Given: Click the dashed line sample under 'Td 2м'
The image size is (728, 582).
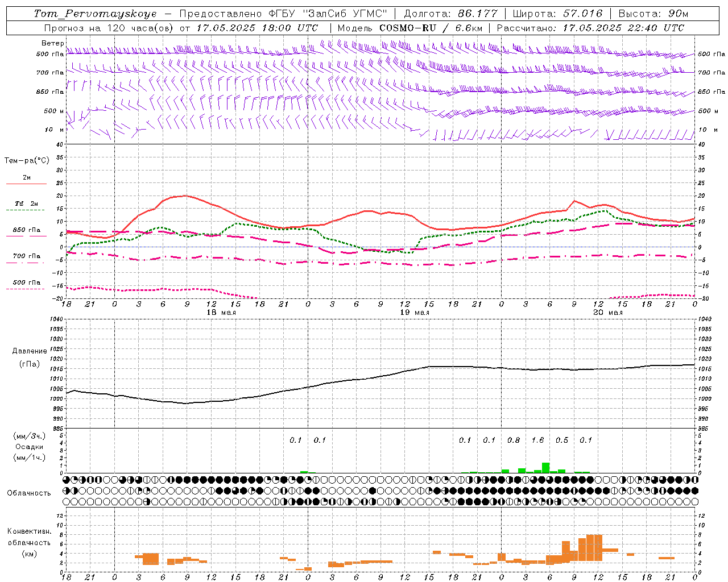Looking at the screenshot, I should click(26, 210).
